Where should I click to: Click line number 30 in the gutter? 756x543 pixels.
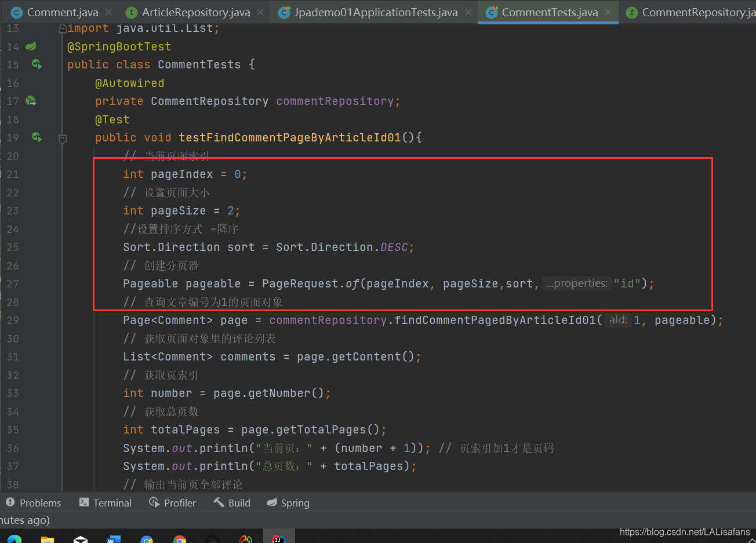click(13, 338)
